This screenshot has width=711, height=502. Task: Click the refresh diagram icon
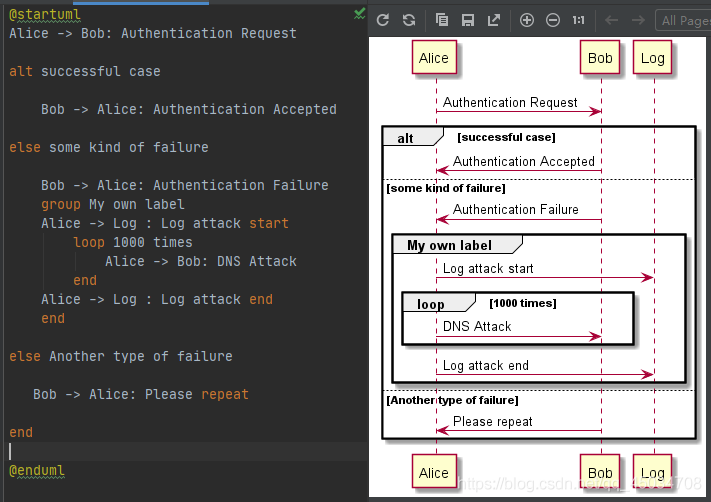pyautogui.click(x=383, y=20)
